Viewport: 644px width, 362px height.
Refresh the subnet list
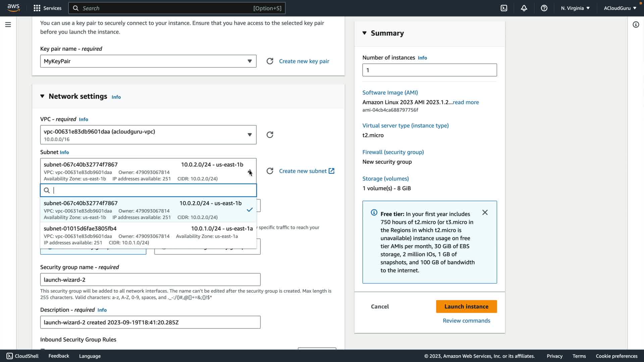point(270,171)
